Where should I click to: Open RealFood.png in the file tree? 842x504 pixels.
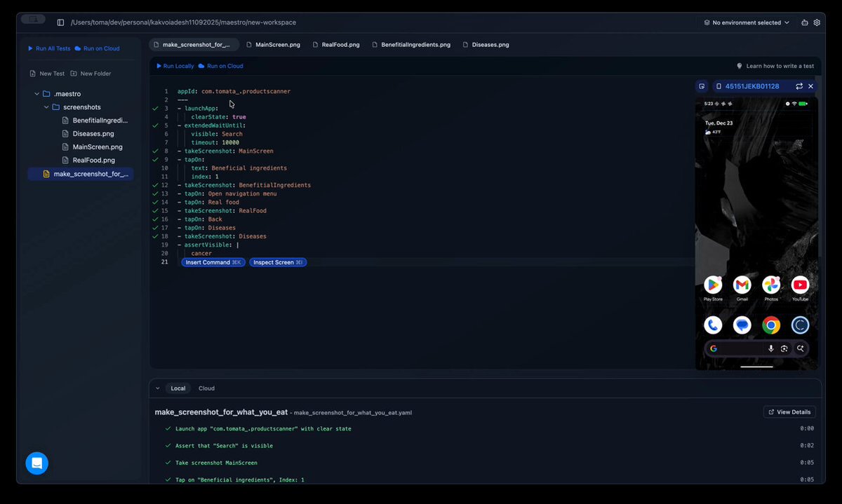coord(88,161)
